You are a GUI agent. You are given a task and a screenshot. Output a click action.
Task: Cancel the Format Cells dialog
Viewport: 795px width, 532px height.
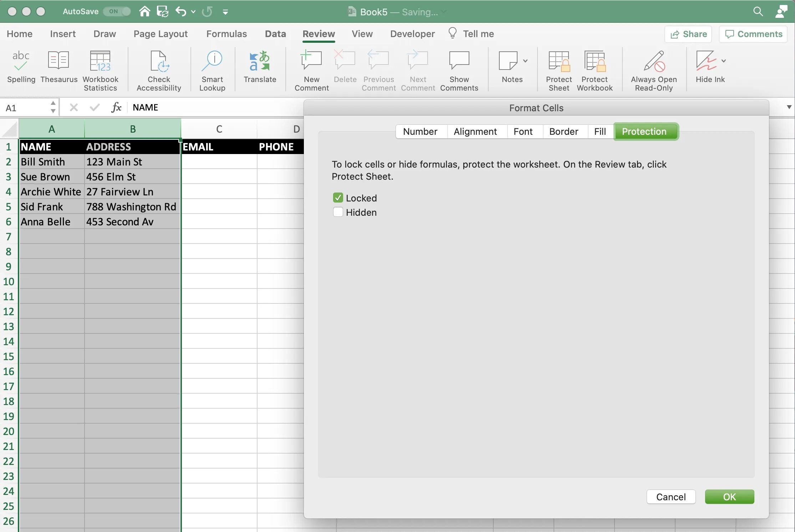671,497
